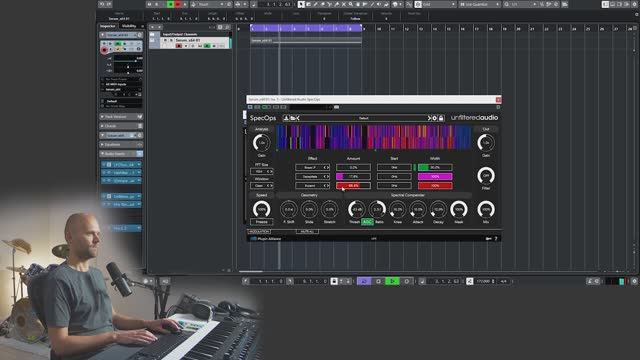
Task: Click the lock icon in SpecOps preset bar
Action: click(441, 118)
